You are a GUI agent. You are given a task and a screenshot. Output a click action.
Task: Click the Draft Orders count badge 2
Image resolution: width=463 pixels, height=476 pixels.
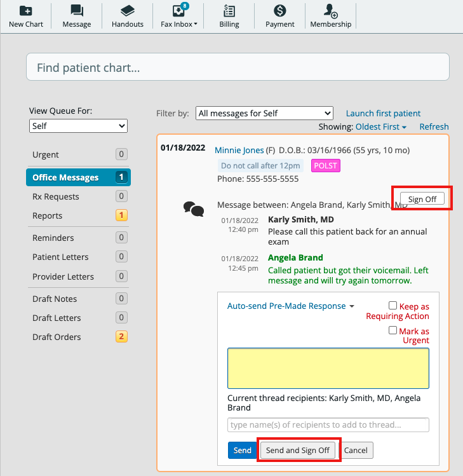tap(121, 337)
